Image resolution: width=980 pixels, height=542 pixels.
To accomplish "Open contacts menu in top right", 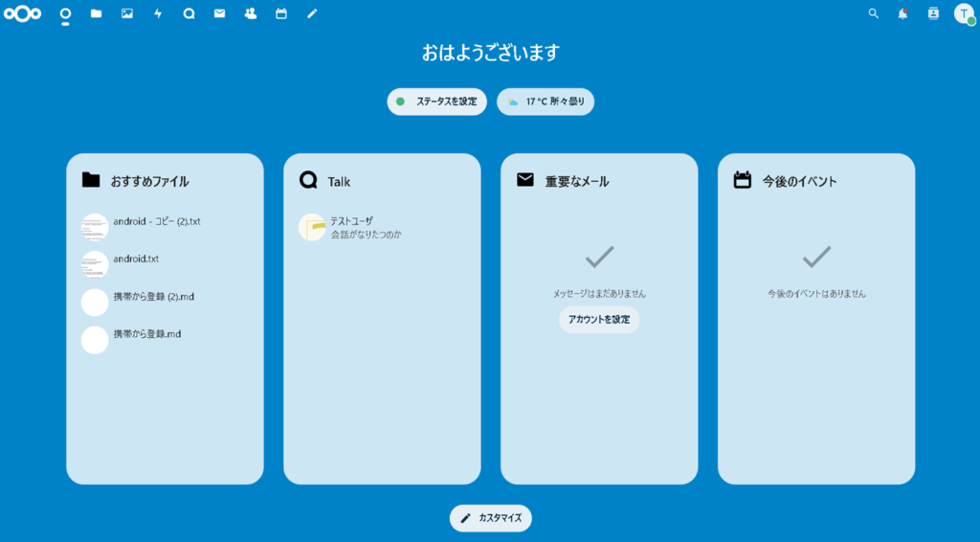I will [933, 13].
